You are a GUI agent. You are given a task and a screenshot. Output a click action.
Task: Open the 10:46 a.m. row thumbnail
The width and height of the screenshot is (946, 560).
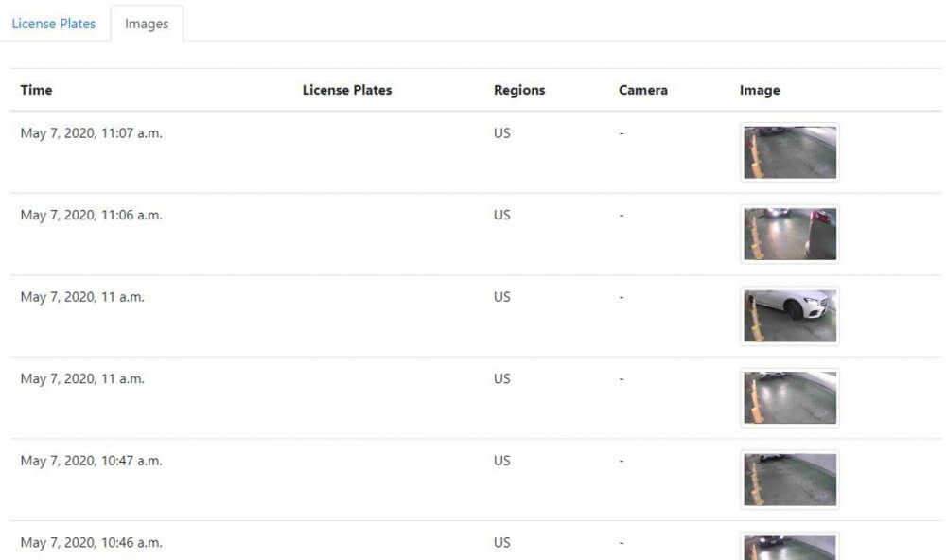pos(790,547)
